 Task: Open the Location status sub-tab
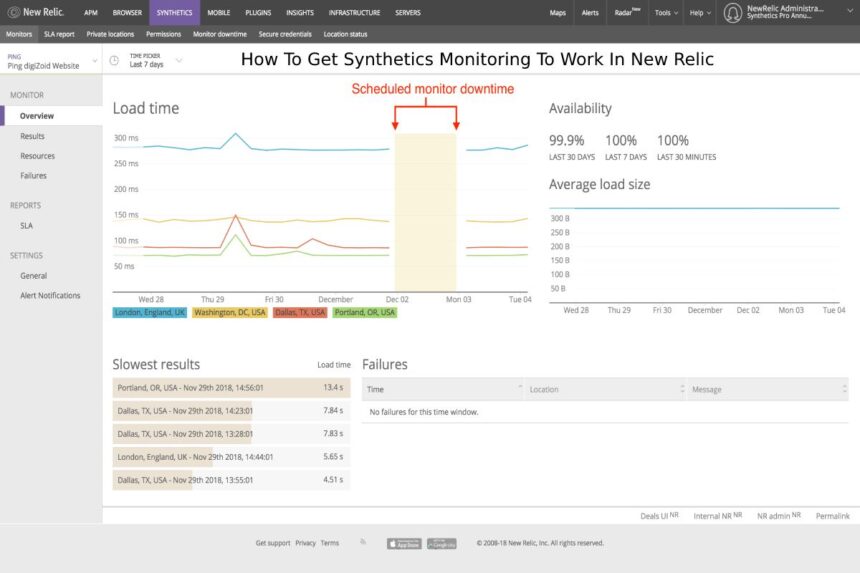click(346, 34)
